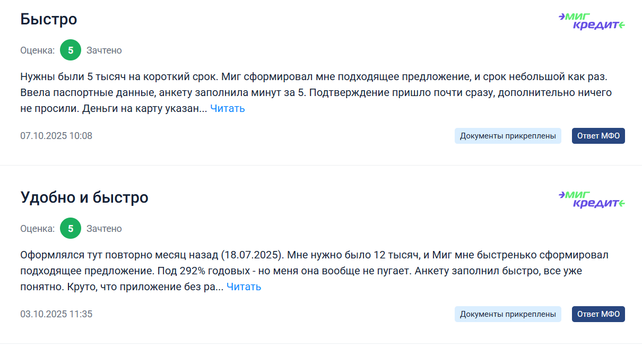
Task: Click the МигКредит logo beside Удобно и быстро
Action: 592,199
